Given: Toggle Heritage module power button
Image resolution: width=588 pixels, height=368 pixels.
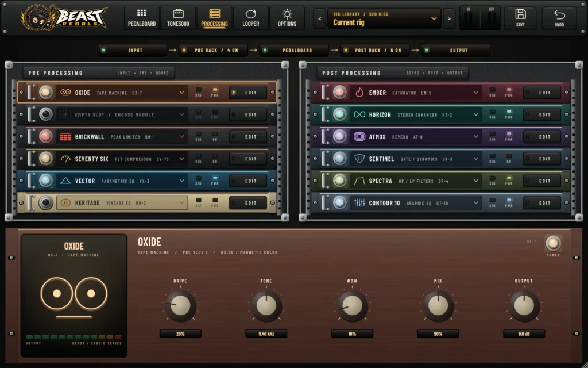Looking at the screenshot, I should (46, 203).
